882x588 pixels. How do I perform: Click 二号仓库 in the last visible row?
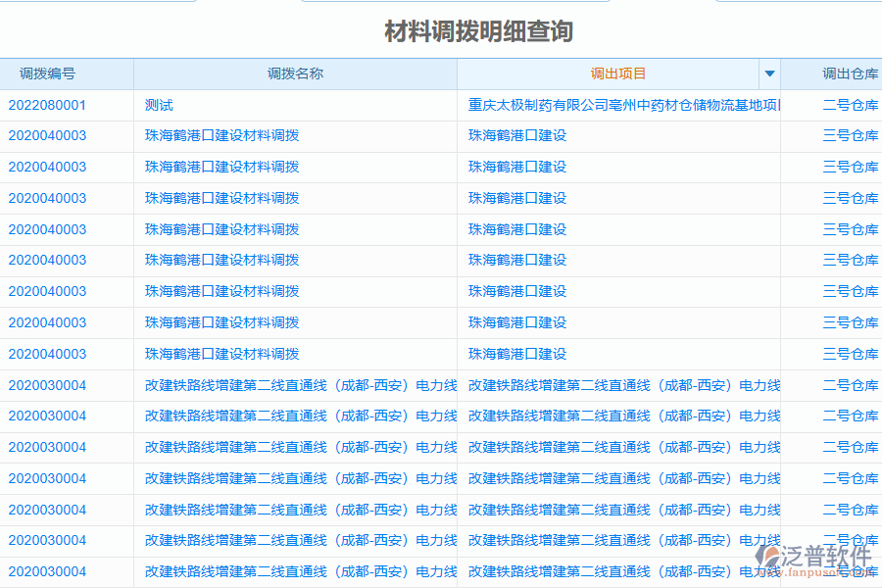[848, 571]
